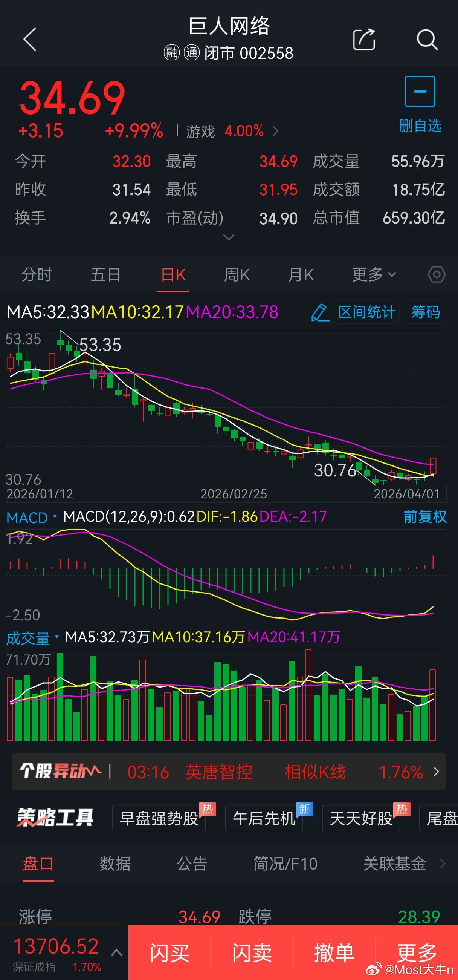Open 午后先机 strategy tool

click(x=264, y=818)
